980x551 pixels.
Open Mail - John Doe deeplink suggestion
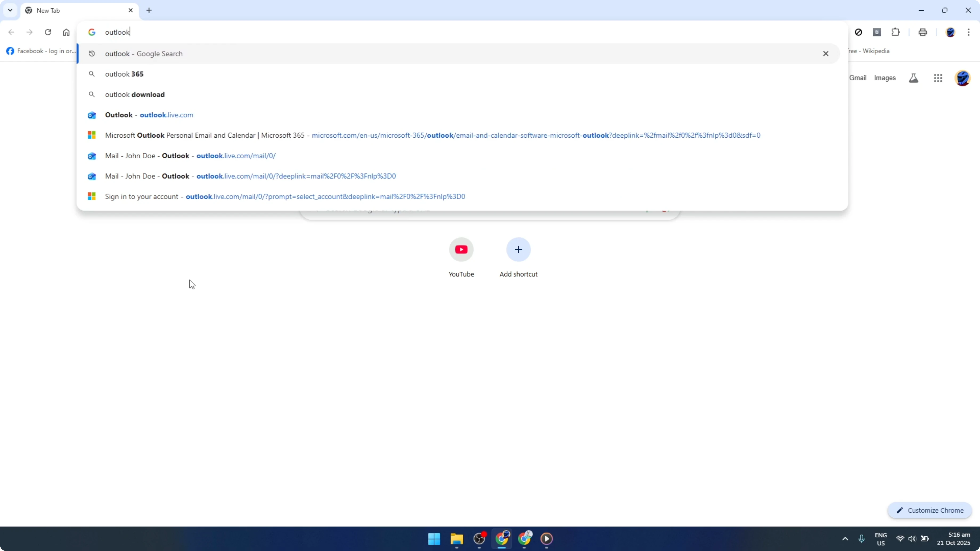tap(458, 176)
